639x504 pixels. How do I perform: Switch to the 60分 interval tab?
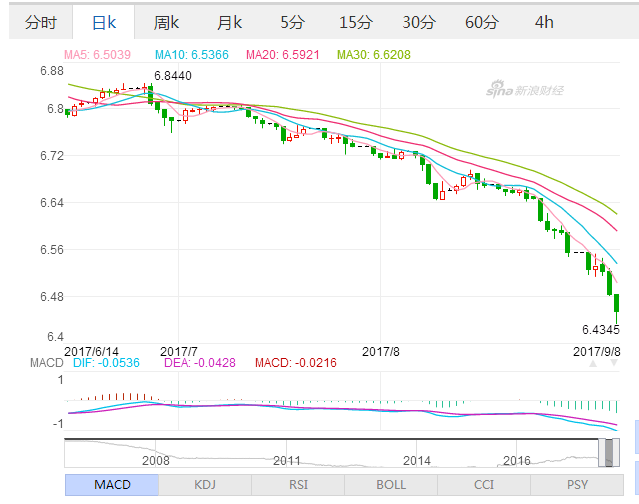(x=481, y=22)
